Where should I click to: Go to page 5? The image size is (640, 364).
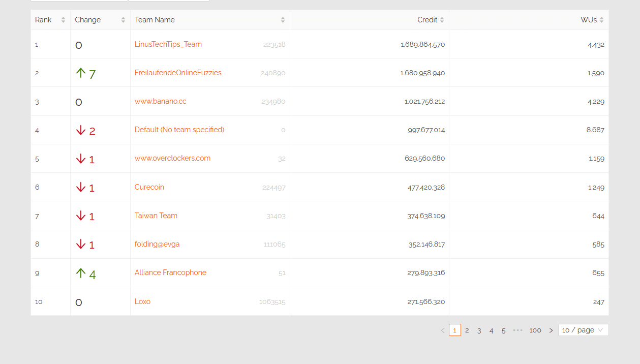tap(504, 330)
